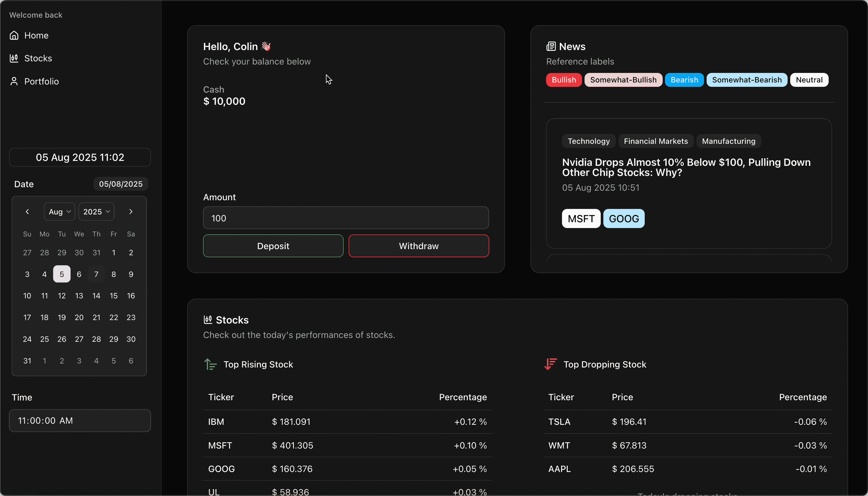Click the Home house icon in sidebar

point(14,35)
